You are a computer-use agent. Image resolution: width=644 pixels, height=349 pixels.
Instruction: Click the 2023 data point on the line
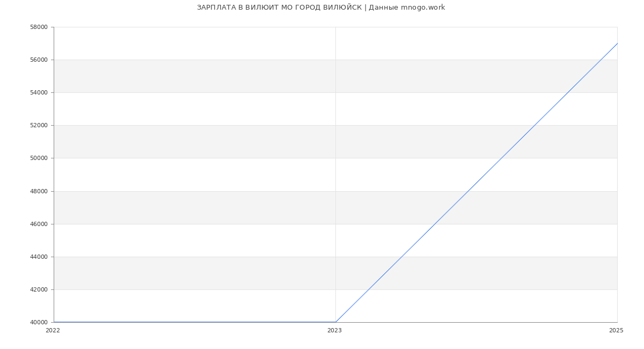(335, 322)
